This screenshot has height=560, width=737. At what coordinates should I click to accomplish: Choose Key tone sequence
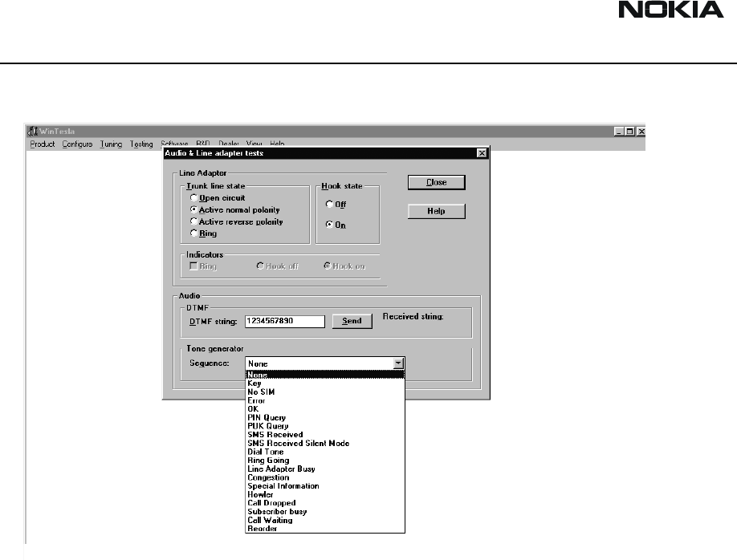[x=325, y=383]
